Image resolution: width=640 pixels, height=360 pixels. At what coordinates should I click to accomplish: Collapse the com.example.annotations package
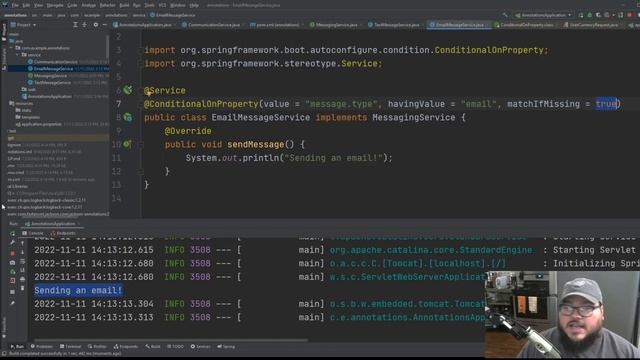coord(12,48)
